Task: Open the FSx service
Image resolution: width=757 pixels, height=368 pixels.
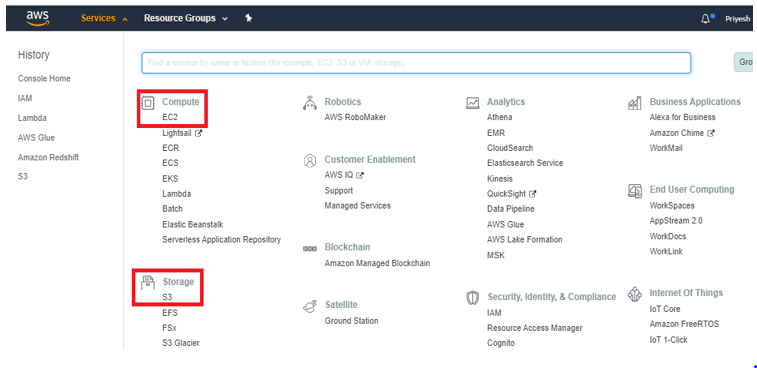Action: (x=169, y=328)
